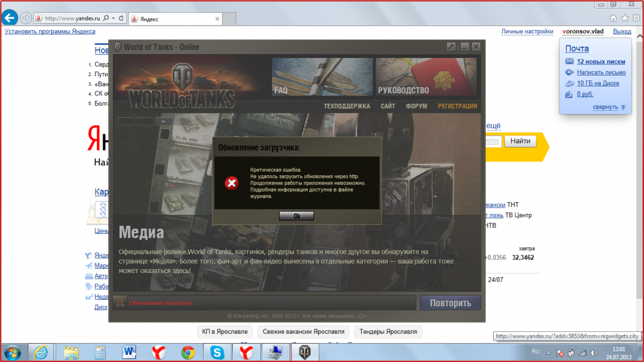The image size is (644, 362).
Task: Select РЕГИСТРАЦИЯ in launcher menu
Action: (x=457, y=106)
